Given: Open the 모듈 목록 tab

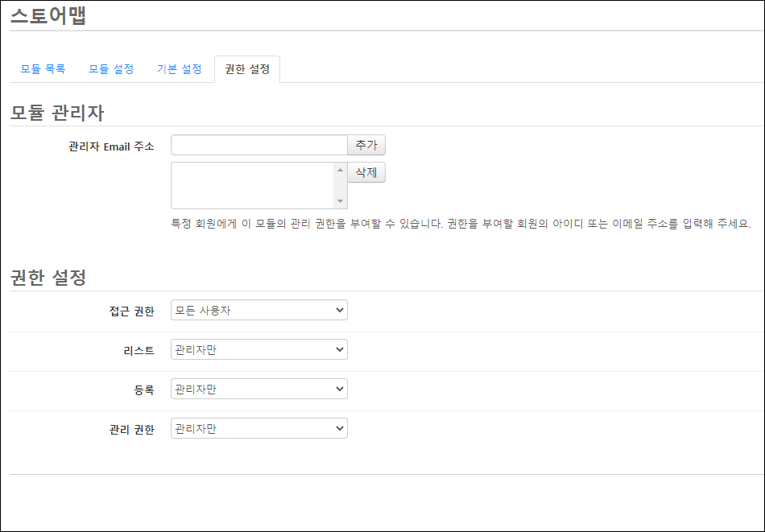Looking at the screenshot, I should coord(43,69).
